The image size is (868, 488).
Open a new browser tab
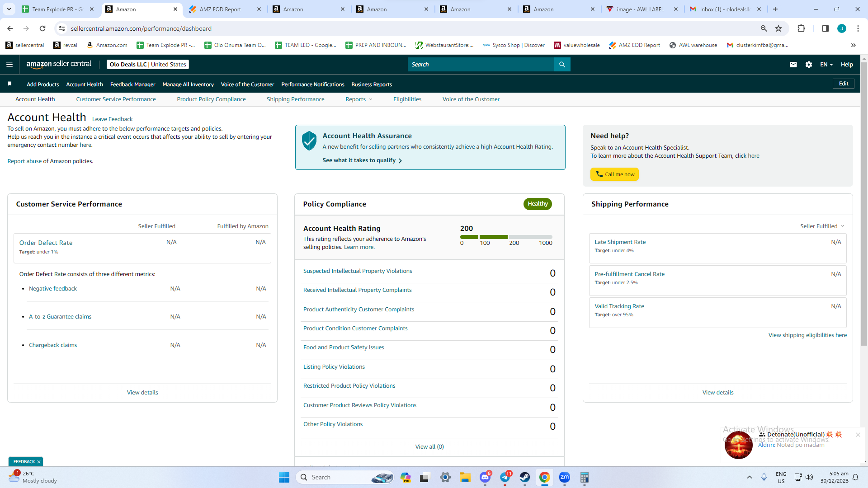pos(775,9)
